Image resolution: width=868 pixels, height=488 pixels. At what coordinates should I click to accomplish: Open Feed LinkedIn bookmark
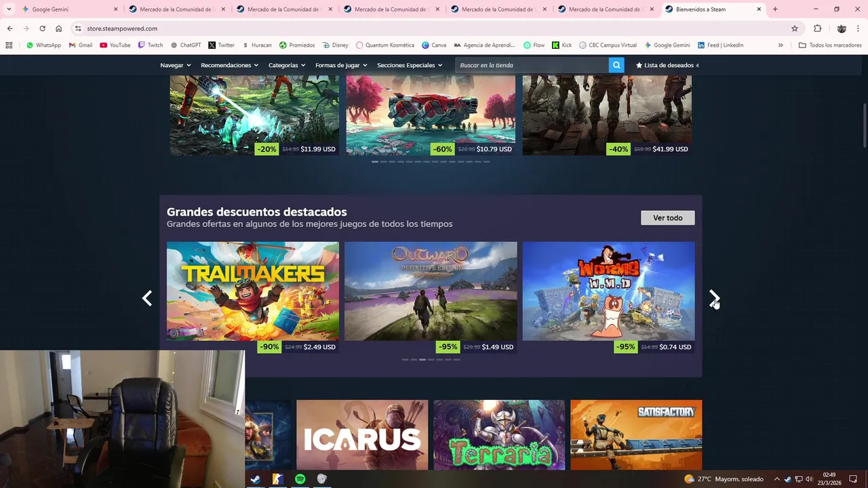[720, 45]
